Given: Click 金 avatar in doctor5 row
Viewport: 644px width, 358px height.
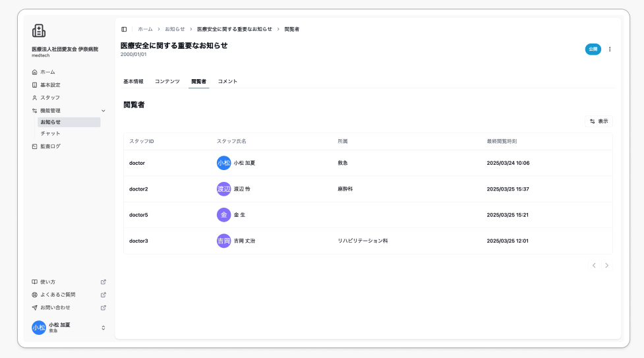Looking at the screenshot, I should (224, 215).
